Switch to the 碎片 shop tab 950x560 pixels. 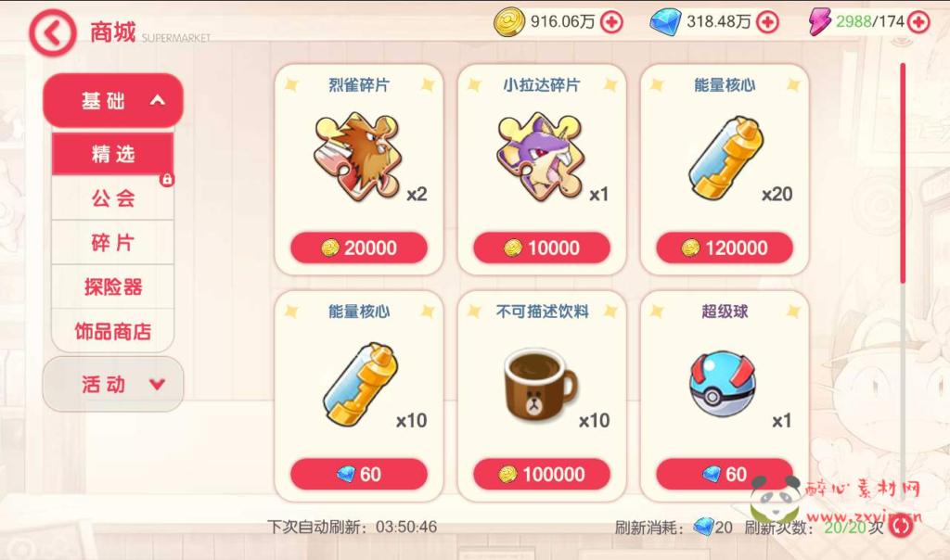pyautogui.click(x=112, y=242)
